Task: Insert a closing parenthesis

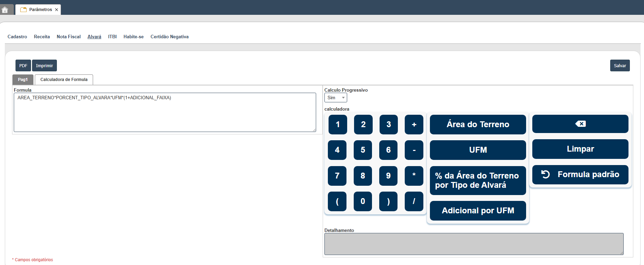Action: click(388, 201)
